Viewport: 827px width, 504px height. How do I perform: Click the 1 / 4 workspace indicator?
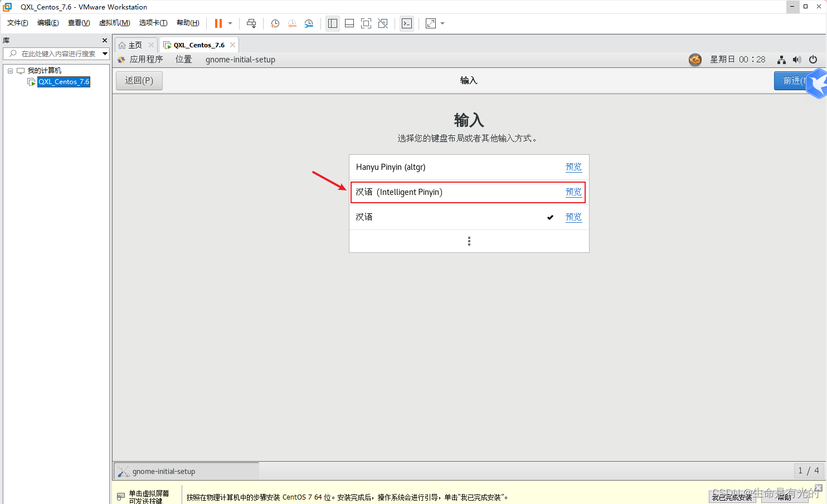tap(809, 471)
